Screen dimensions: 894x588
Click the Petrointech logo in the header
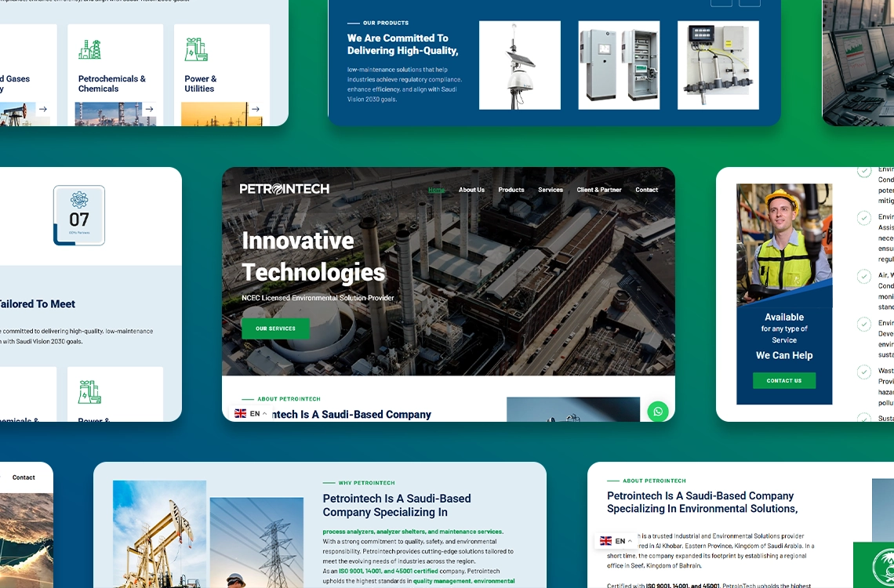[x=284, y=189]
